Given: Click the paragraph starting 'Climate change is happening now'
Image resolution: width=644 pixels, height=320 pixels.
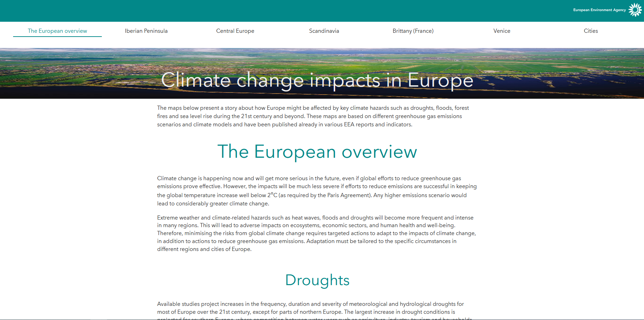Looking at the screenshot, I should (317, 191).
